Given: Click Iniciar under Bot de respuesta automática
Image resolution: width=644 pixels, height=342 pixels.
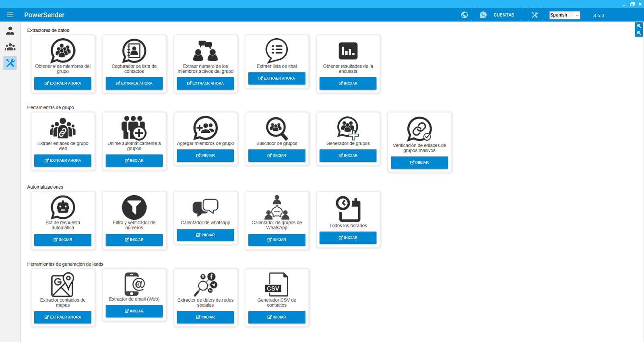Looking at the screenshot, I should click(63, 240).
